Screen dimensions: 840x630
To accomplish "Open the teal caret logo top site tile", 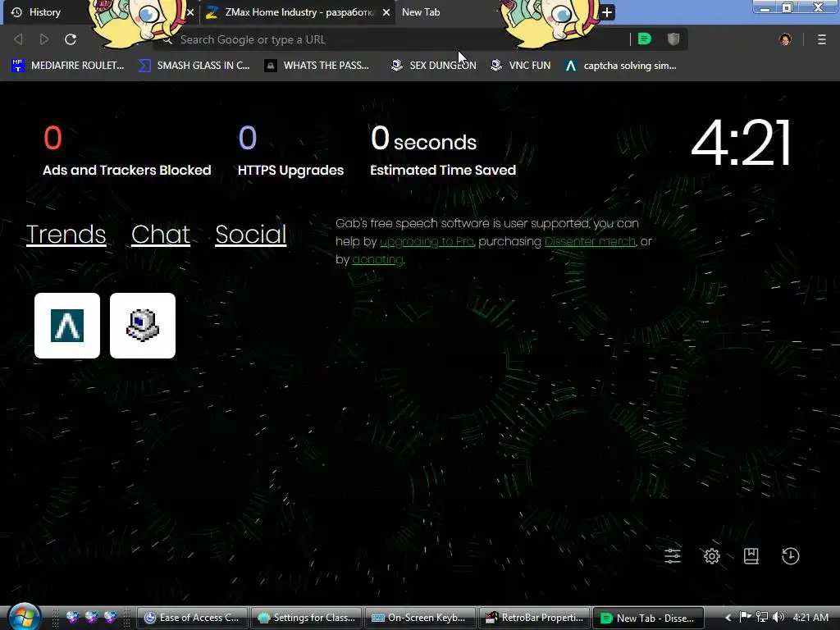I will pyautogui.click(x=67, y=326).
